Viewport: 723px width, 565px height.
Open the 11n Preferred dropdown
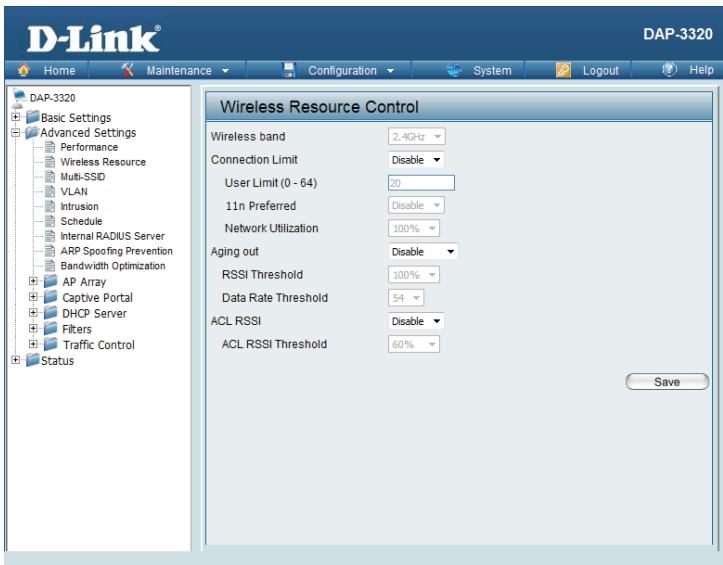[x=416, y=205]
